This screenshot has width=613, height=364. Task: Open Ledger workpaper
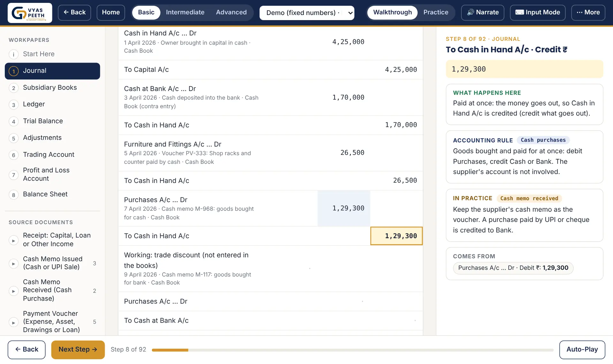tap(52, 104)
